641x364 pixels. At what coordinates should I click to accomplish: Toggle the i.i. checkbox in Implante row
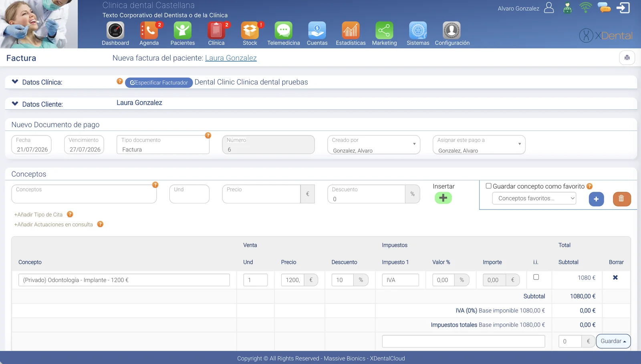click(536, 277)
